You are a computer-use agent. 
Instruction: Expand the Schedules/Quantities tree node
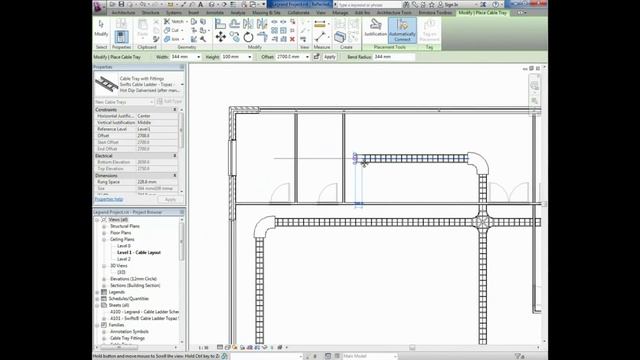click(x=98, y=299)
